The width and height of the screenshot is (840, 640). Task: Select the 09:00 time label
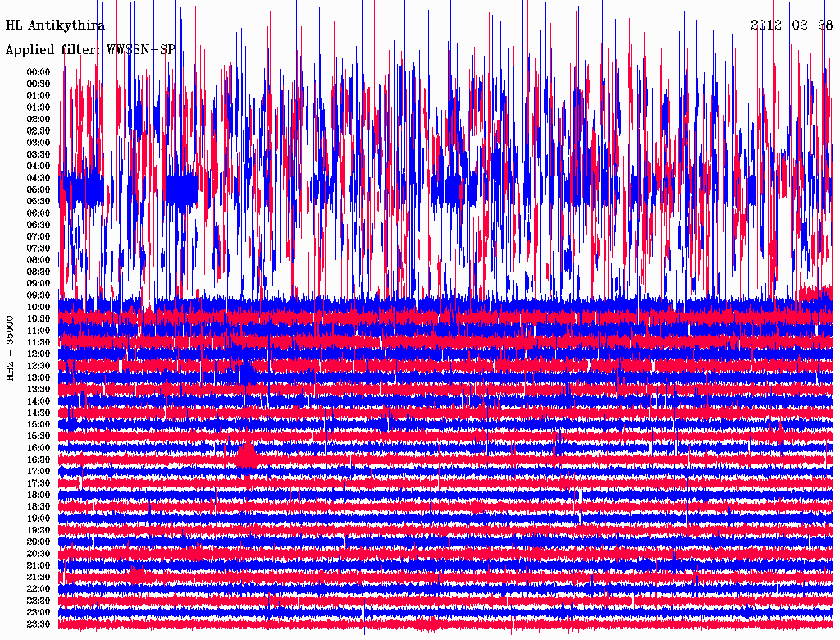coord(39,284)
